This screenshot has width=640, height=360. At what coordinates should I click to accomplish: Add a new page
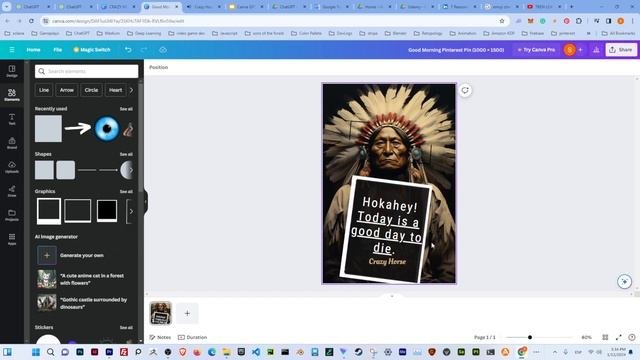(187, 313)
